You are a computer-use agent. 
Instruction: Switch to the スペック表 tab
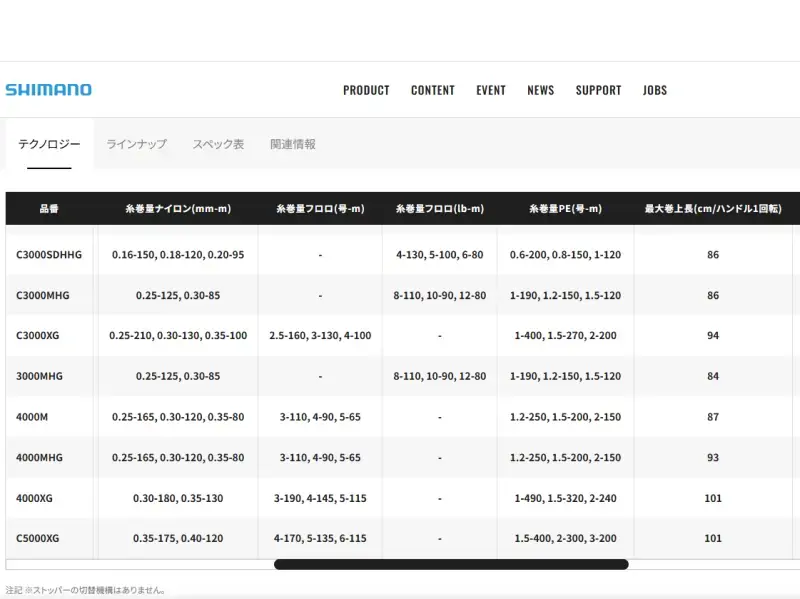point(218,144)
